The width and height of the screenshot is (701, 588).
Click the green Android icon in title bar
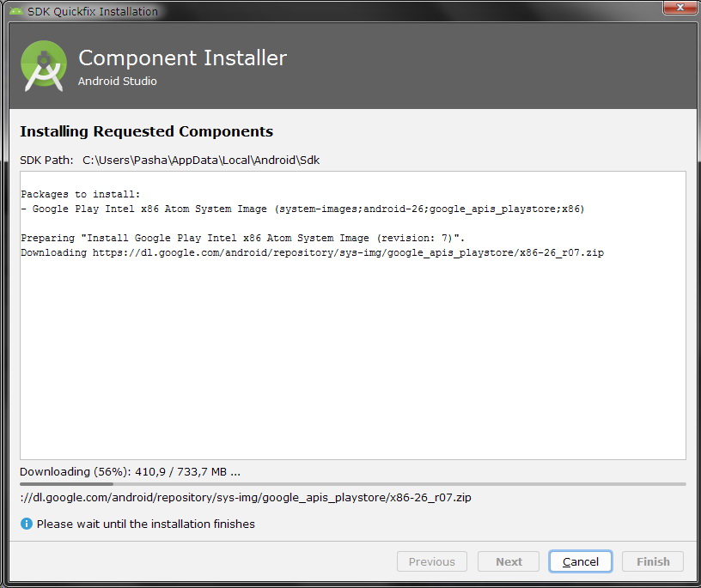click(x=16, y=11)
